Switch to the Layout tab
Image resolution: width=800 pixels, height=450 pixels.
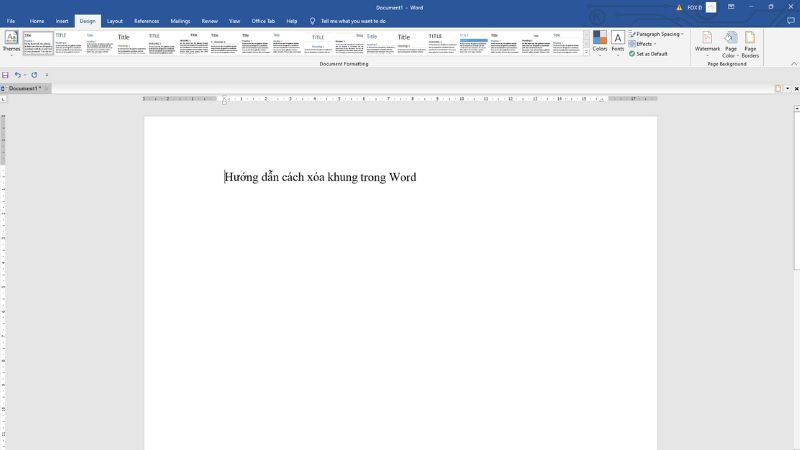(115, 20)
